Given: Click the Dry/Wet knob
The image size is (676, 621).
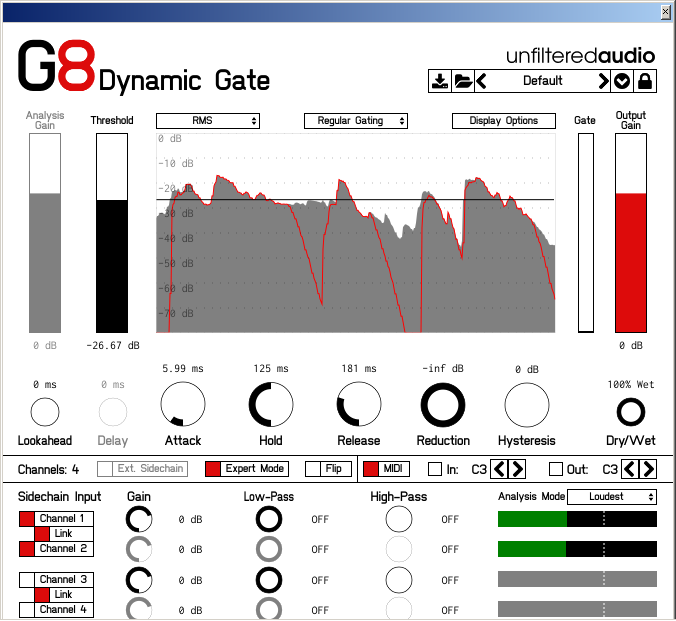Looking at the screenshot, I should 631,411.
